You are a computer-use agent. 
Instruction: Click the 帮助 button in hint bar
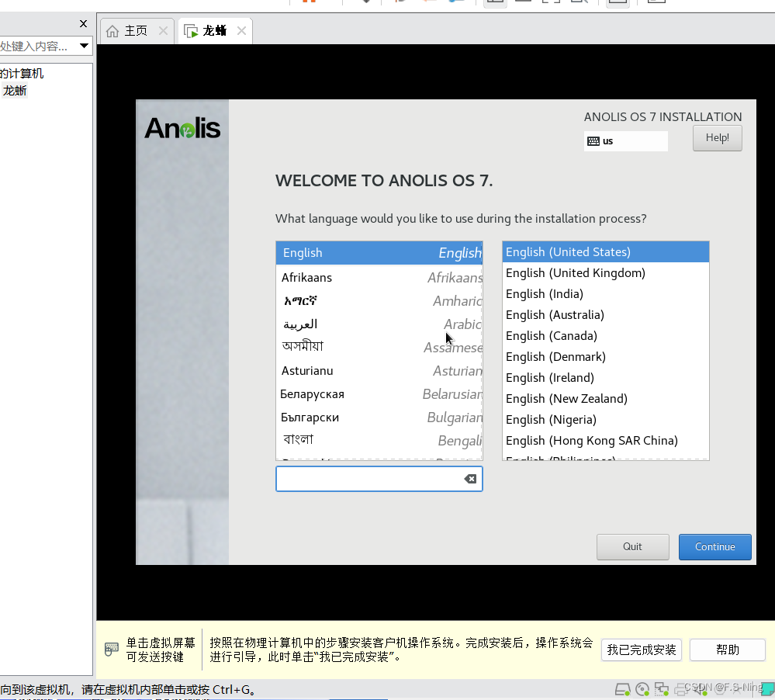[x=728, y=650]
